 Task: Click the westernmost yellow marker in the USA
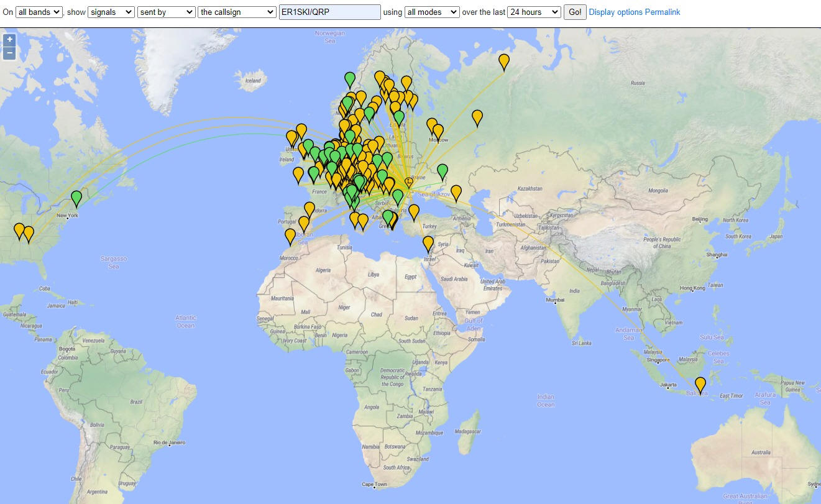tap(19, 231)
